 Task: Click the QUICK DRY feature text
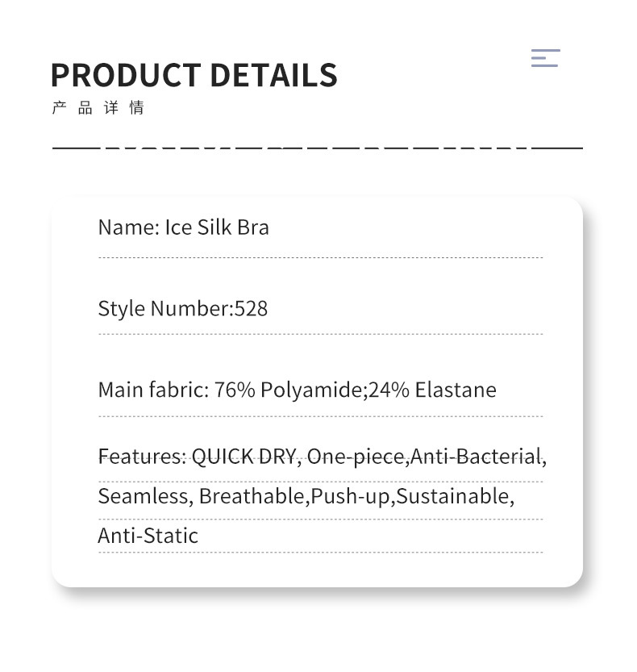pyautogui.click(x=244, y=457)
